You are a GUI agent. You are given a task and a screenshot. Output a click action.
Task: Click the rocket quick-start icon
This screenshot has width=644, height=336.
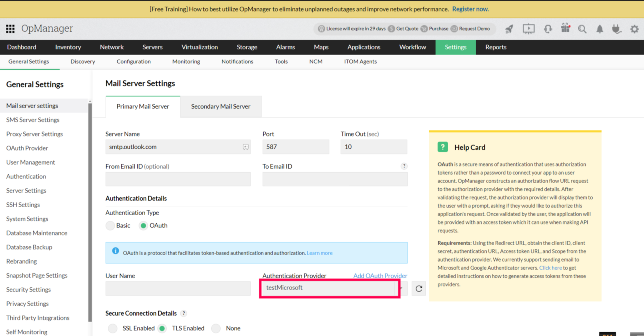pos(509,29)
